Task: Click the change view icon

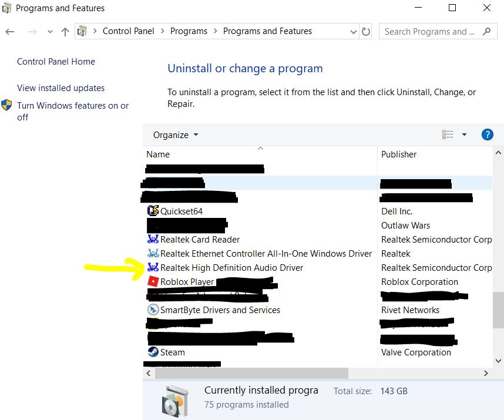Action: (x=448, y=135)
